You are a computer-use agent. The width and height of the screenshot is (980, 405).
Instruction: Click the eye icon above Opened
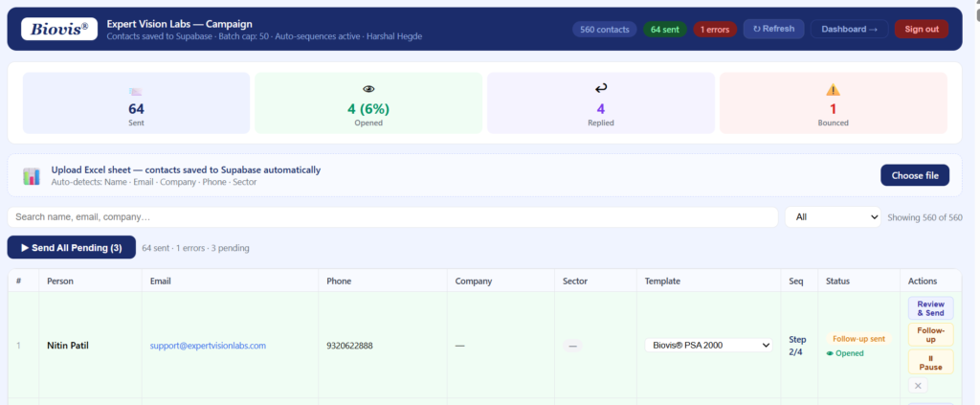(x=368, y=89)
